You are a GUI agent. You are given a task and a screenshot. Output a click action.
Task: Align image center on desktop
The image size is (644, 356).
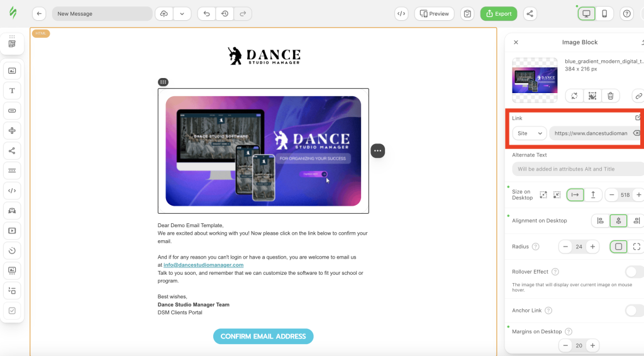point(618,221)
